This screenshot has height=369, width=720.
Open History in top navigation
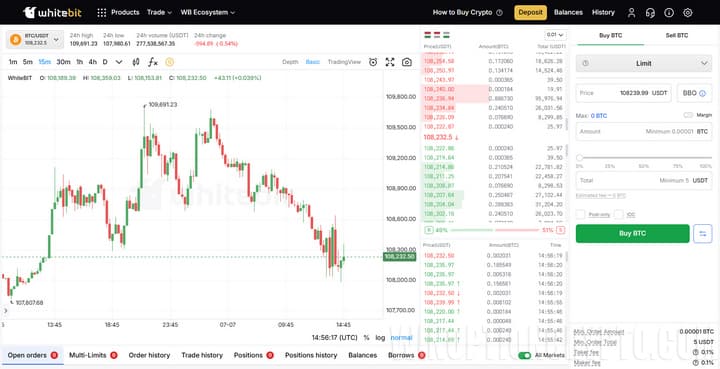(x=603, y=12)
